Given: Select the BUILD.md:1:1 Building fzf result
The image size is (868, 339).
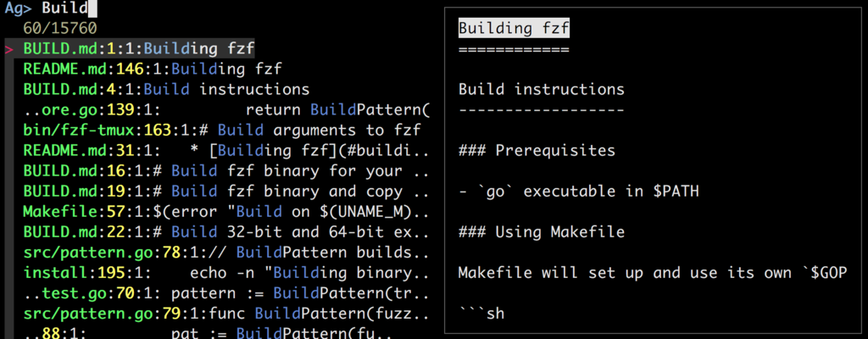Looking at the screenshot, I should tap(140, 49).
